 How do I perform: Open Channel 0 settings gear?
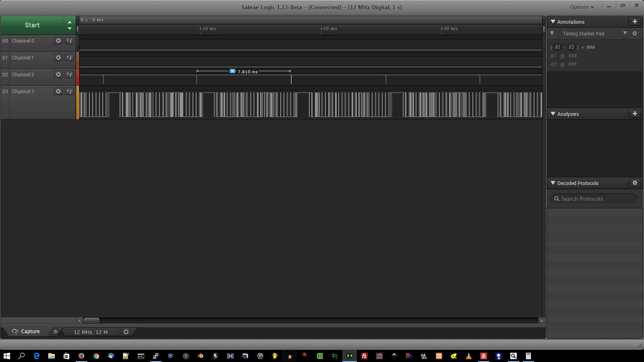click(58, 41)
